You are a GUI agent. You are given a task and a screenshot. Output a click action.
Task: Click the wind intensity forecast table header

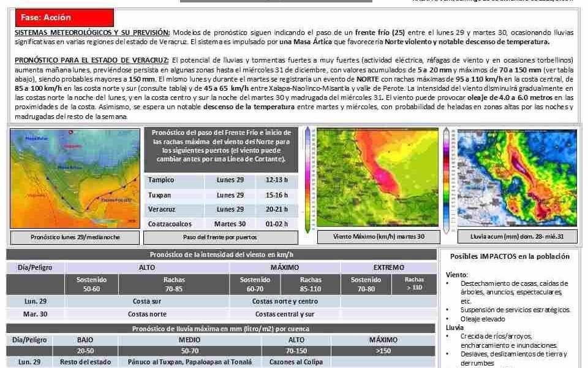(221, 255)
